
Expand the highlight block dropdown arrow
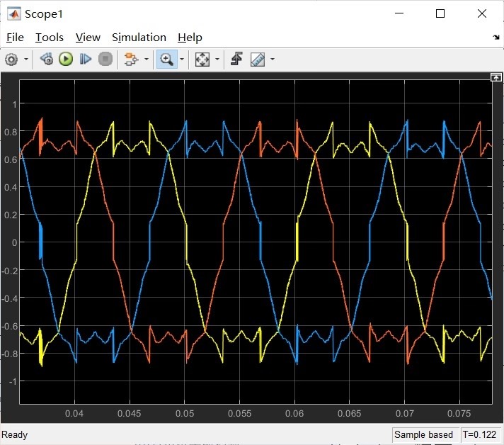point(147,60)
